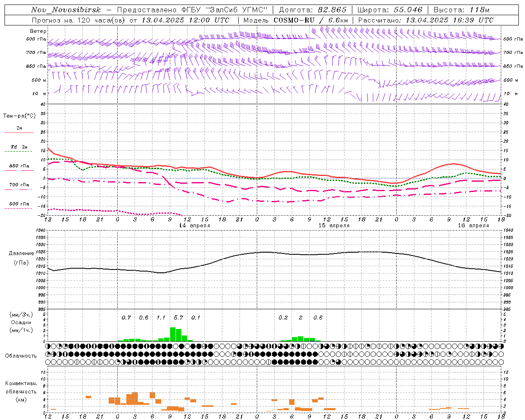525x420 pixels.
Task: Click the '16 апреля' date label
Action: pyautogui.click(x=473, y=226)
